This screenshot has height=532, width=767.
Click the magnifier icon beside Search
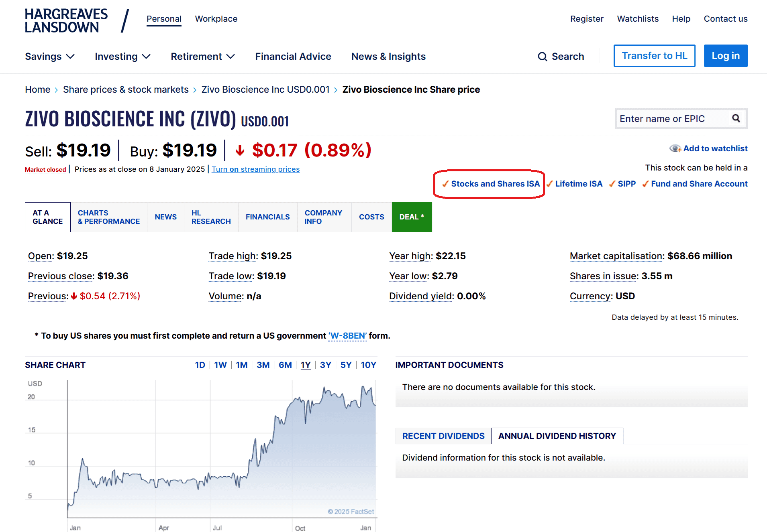[542, 57]
